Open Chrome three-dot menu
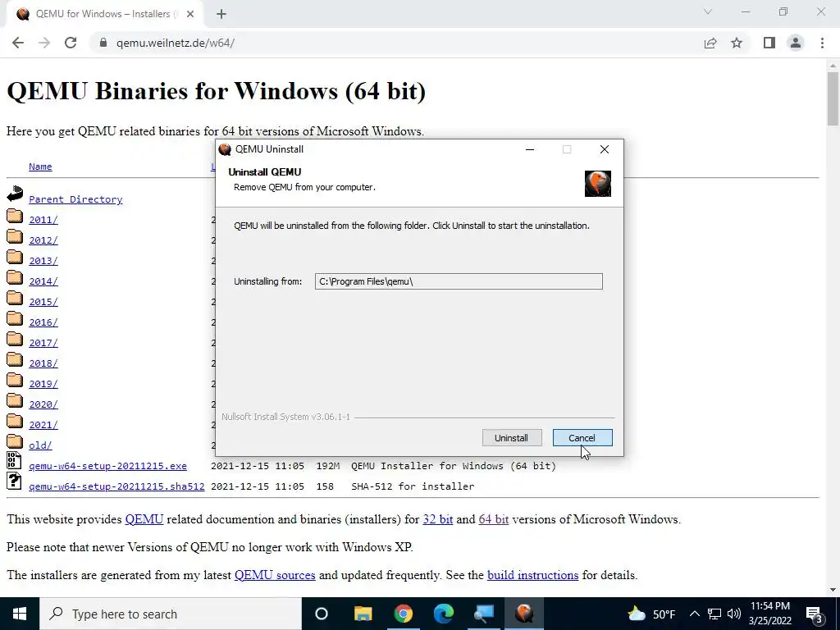Screen dimensions: 840x630 click(822, 43)
